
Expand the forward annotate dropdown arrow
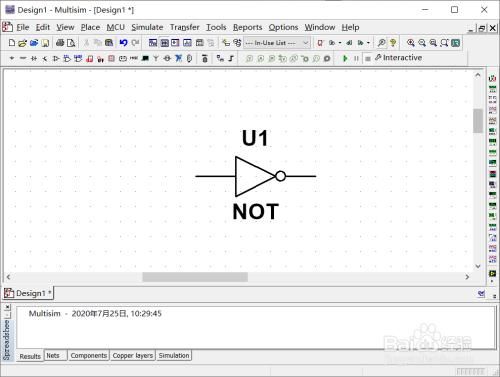pos(368,43)
